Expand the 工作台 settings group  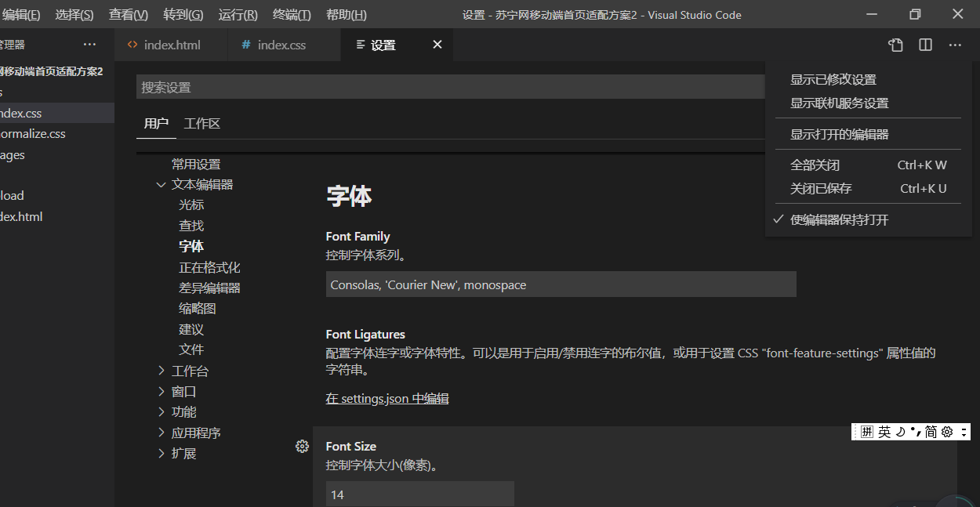tap(162, 371)
